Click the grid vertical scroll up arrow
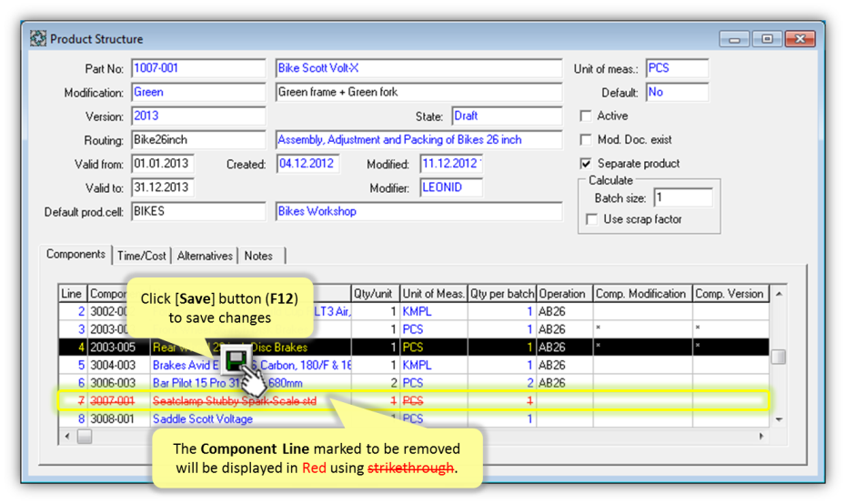The image size is (846, 504). tap(779, 294)
